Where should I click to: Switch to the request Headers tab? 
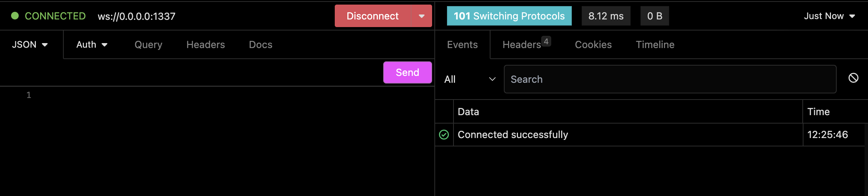point(206,45)
